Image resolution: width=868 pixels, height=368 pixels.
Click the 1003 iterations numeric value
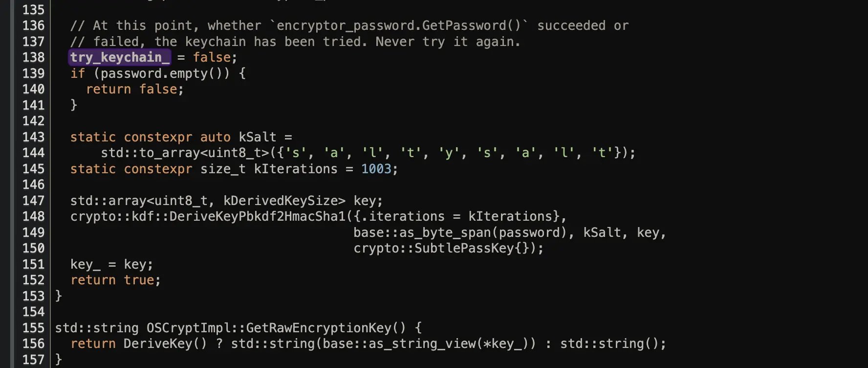point(376,169)
